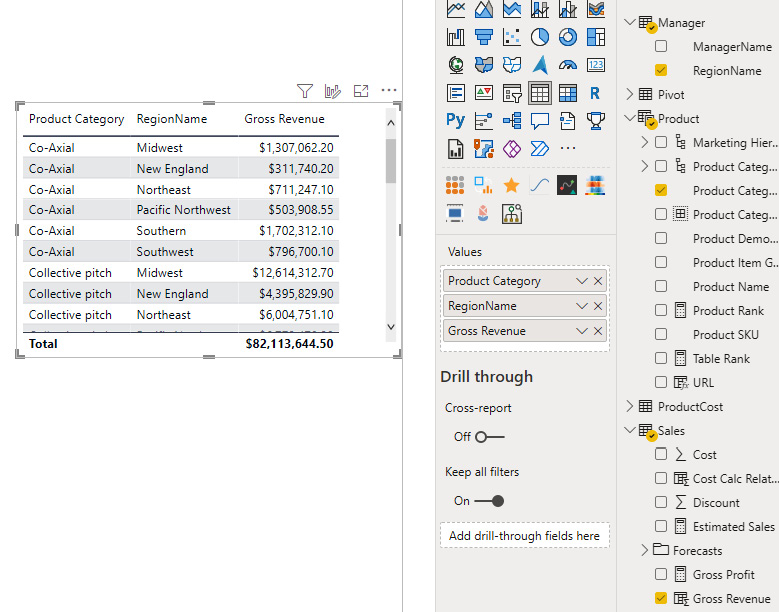Sort by Gross Revenue column header
The height and width of the screenshot is (612, 779).
click(284, 119)
